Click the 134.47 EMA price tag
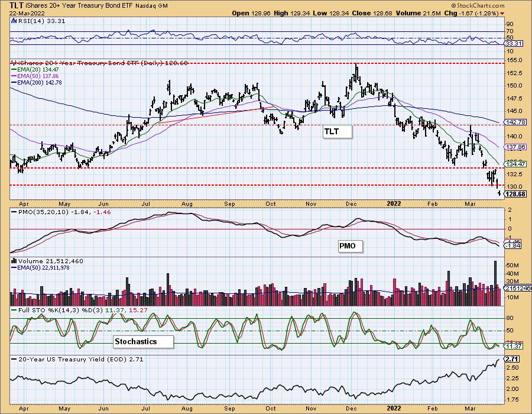 tap(515, 164)
